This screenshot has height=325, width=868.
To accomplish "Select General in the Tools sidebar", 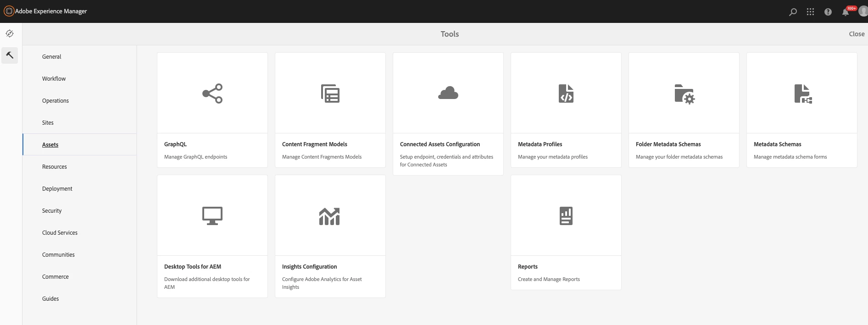I will (x=79, y=57).
